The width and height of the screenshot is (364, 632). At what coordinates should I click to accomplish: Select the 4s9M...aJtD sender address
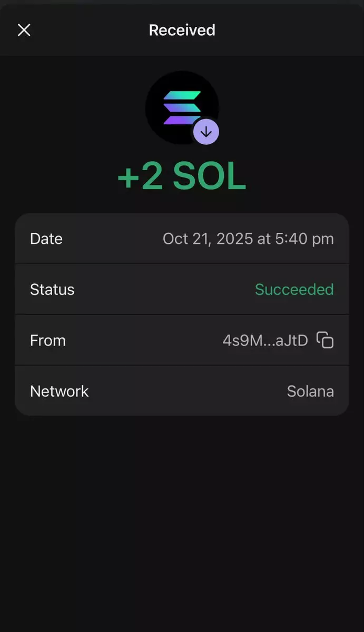tap(265, 340)
